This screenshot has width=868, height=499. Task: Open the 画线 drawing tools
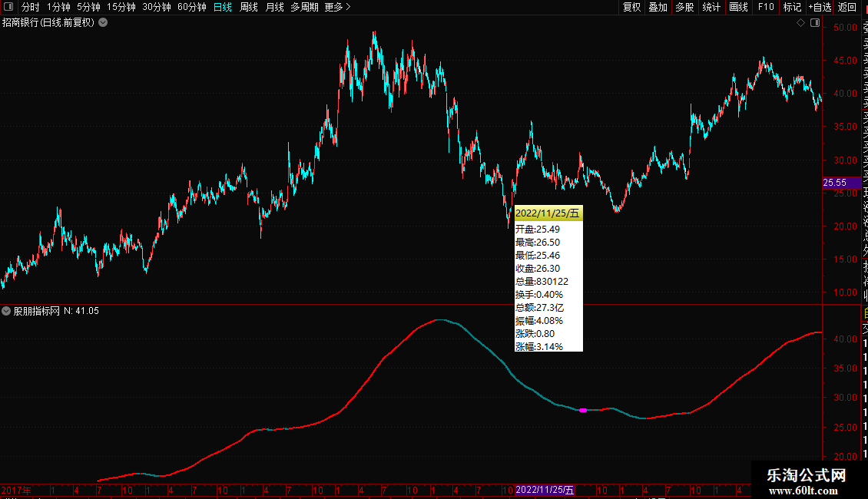[738, 7]
